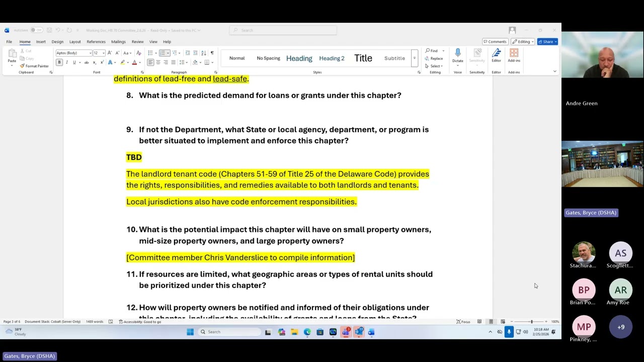Image resolution: width=644 pixels, height=362 pixels.
Task: Open the font size dropdown
Action: pos(103,53)
